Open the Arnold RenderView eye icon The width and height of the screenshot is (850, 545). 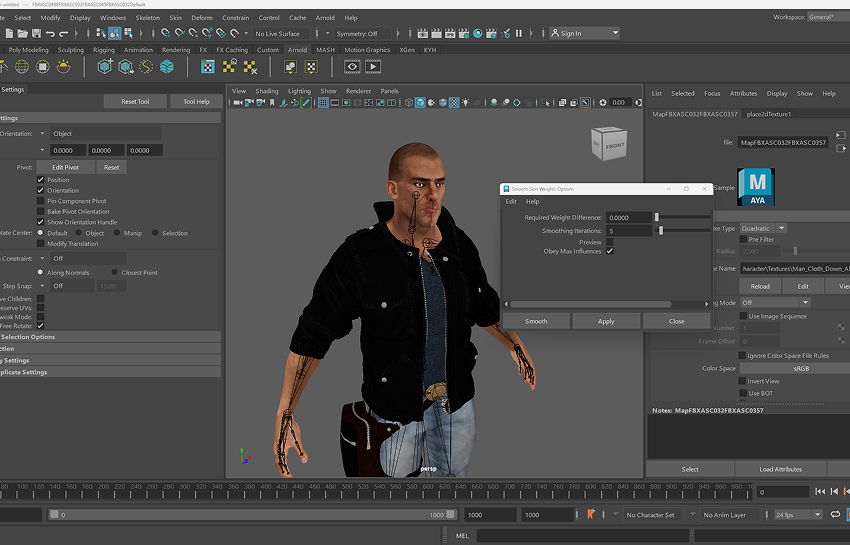(352, 67)
